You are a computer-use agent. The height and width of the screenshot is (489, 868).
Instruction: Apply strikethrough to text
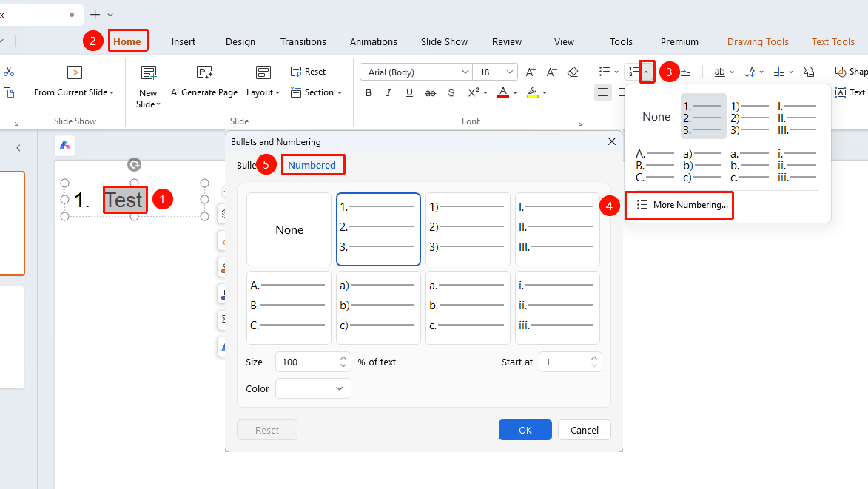click(430, 93)
